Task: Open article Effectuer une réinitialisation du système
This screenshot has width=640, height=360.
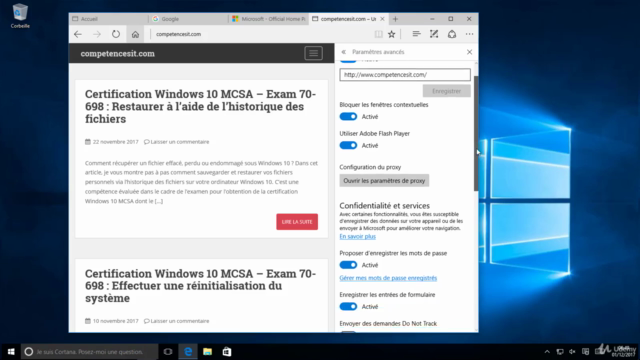Action: point(200,286)
